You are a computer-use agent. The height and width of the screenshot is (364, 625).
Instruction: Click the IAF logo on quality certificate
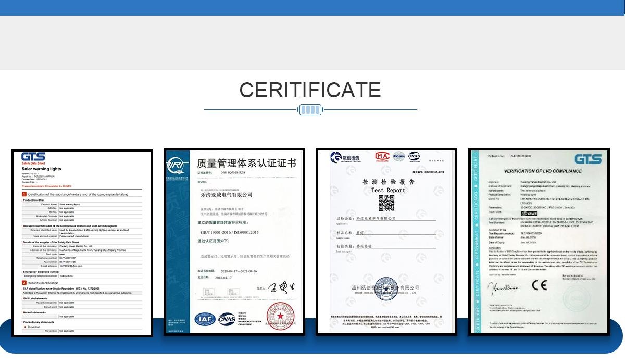[x=205, y=319]
